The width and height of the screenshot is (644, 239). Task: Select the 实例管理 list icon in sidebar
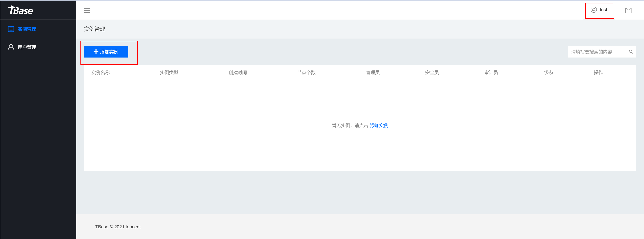pyautogui.click(x=11, y=29)
